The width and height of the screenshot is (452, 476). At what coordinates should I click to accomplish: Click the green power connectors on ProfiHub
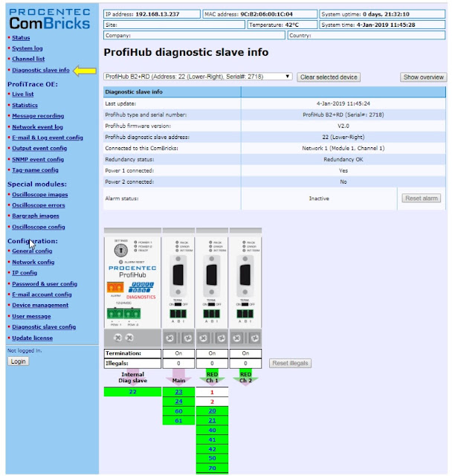click(123, 313)
